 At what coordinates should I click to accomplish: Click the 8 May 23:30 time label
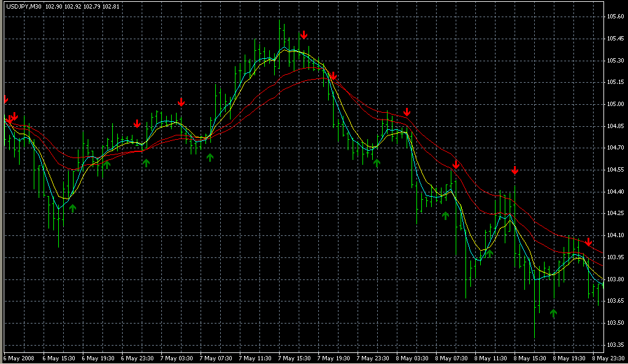608,358
